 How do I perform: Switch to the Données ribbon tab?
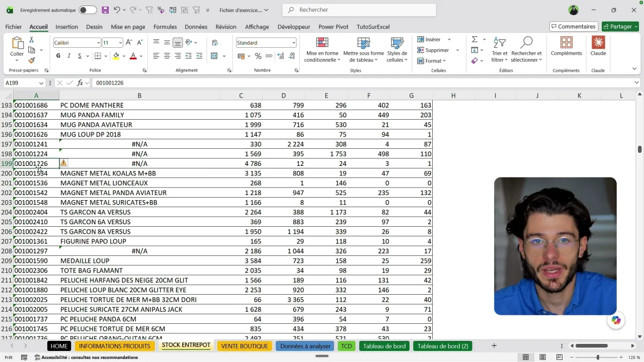pos(196,27)
